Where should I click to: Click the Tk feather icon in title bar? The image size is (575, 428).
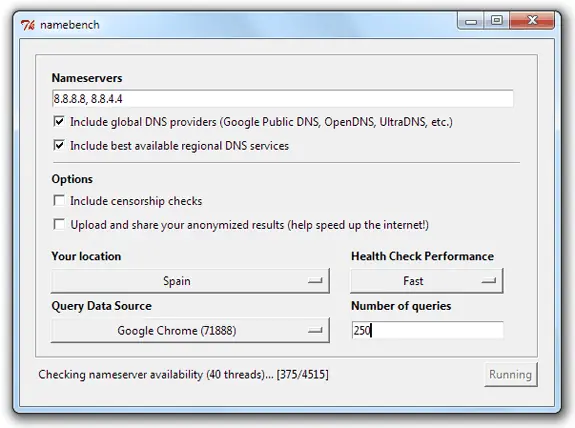coord(28,25)
